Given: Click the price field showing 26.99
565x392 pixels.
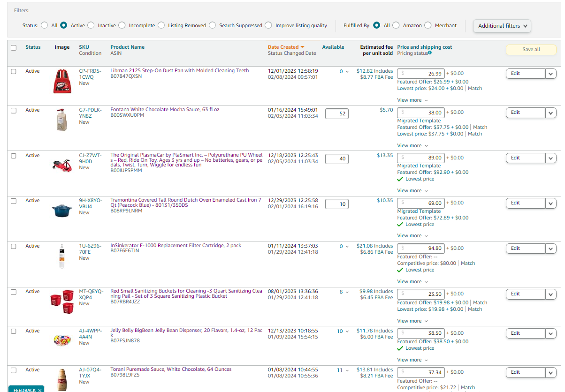Looking at the screenshot, I should 421,74.
